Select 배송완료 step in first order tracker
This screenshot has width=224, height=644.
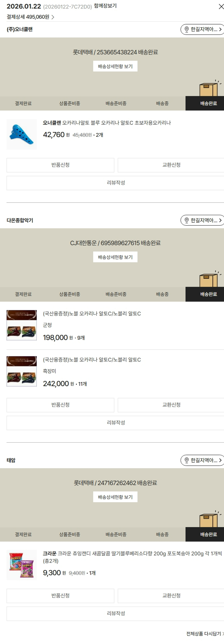[x=205, y=104]
